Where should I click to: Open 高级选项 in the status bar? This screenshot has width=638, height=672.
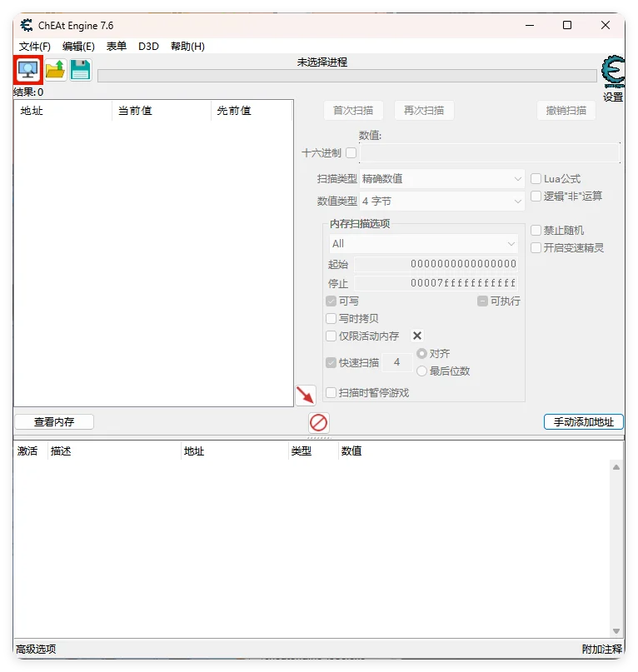(36, 649)
